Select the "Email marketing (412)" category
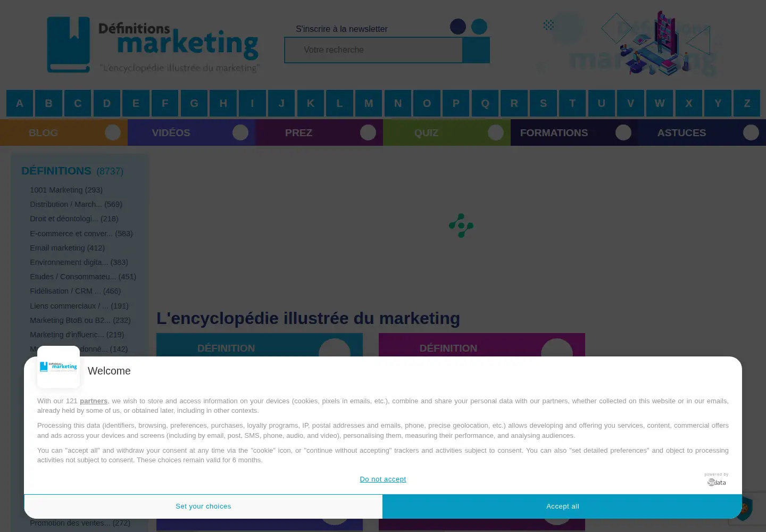This screenshot has height=532, width=766. (67, 248)
